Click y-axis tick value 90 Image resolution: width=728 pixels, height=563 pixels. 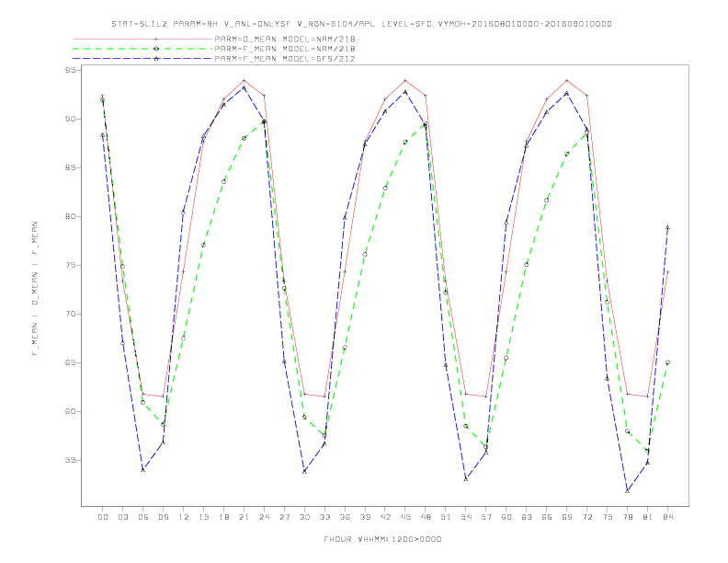pos(70,119)
